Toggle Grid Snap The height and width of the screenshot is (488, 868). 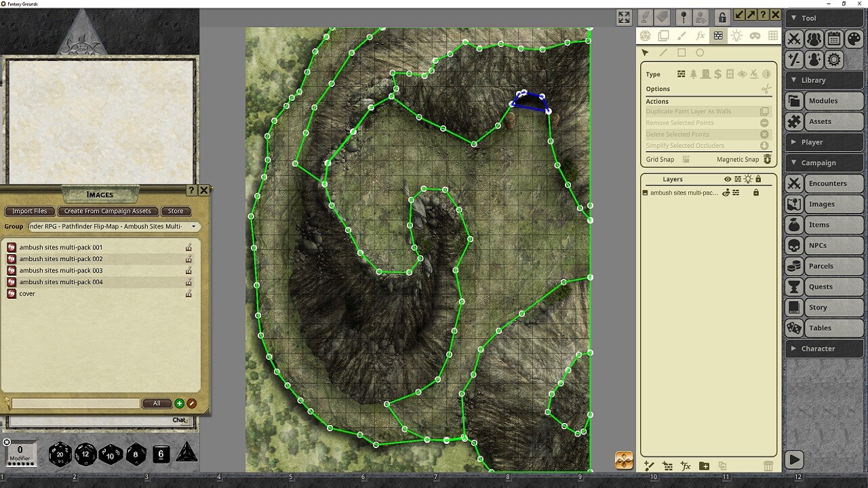(x=686, y=159)
